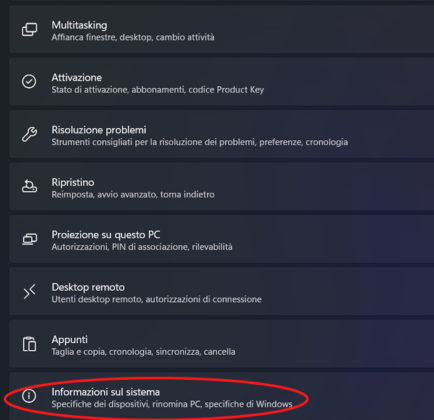Select the Risoluzione problemi title
This screenshot has height=420, width=434.
click(x=99, y=130)
